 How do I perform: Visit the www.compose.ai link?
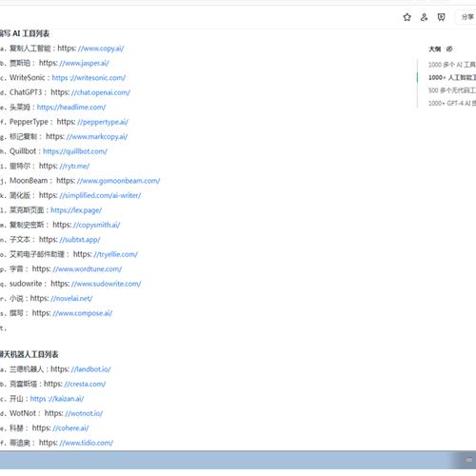83,313
